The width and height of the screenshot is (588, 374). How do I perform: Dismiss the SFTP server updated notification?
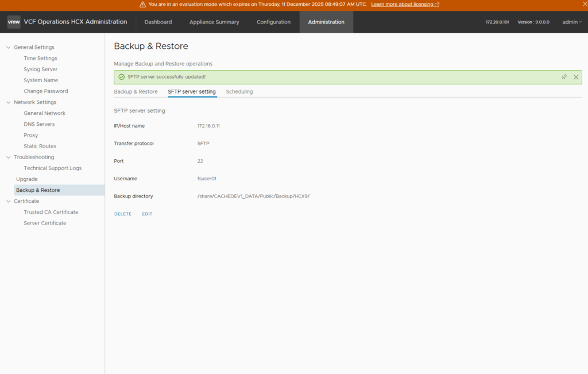[576, 77]
